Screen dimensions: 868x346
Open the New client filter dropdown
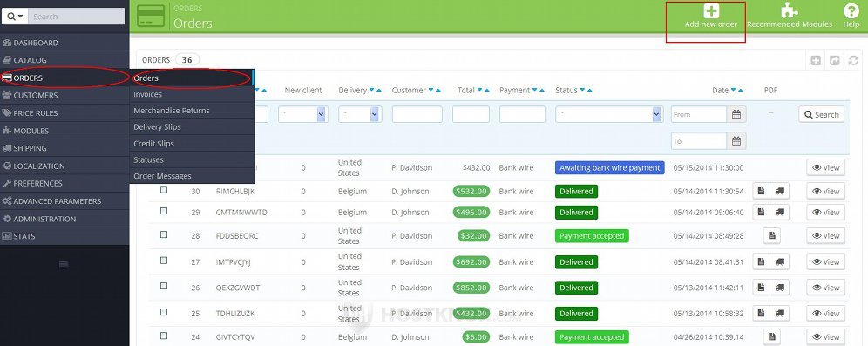[x=303, y=114]
